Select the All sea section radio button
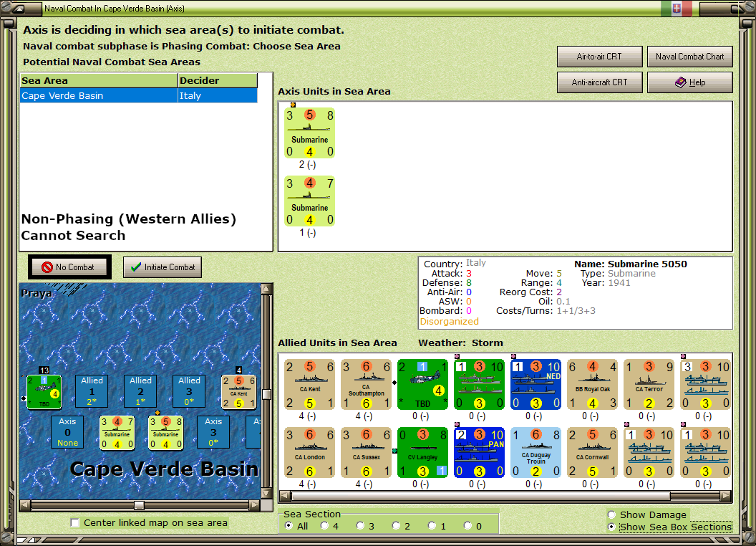Screen dimensions: 756x546 289,526
